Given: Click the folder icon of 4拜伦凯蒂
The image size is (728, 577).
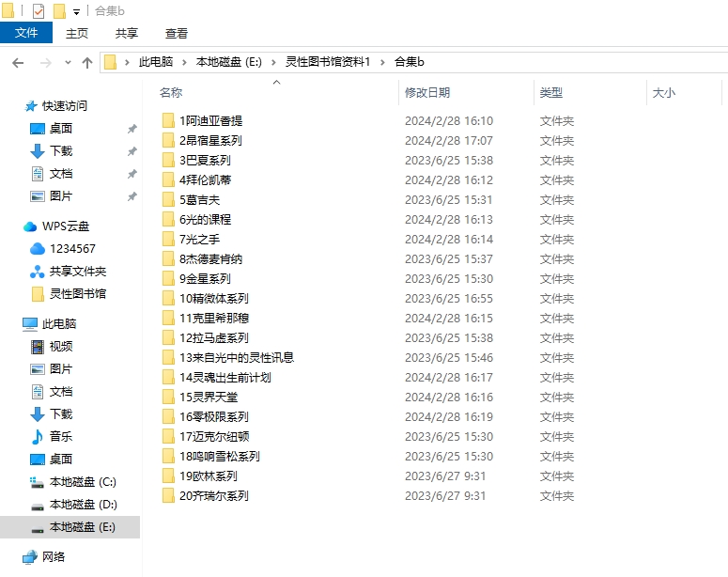Looking at the screenshot, I should pos(168,179).
